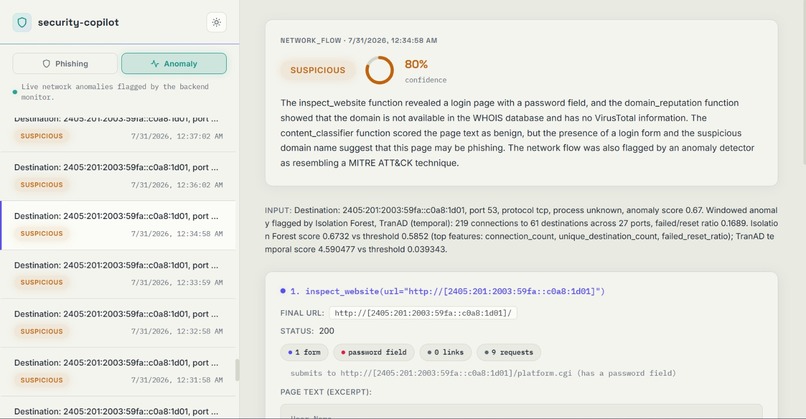
Task: Click the 'submits to' platform.cgi line
Action: [483, 373]
